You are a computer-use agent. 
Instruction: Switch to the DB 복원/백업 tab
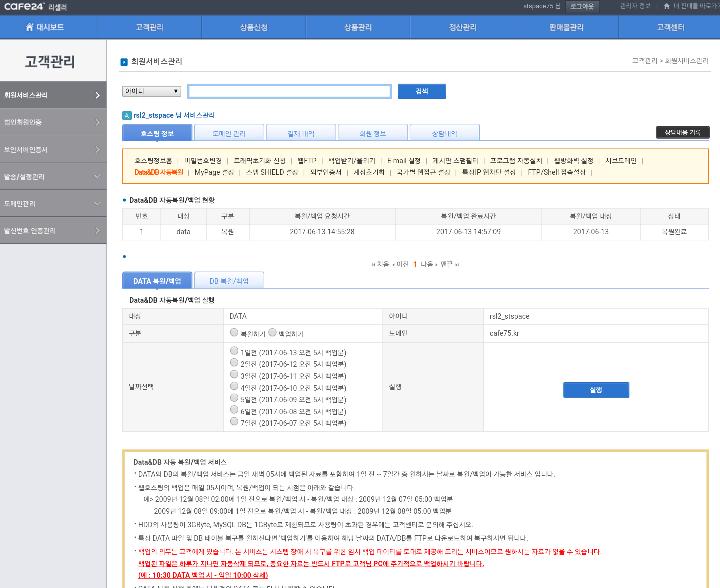click(x=229, y=280)
